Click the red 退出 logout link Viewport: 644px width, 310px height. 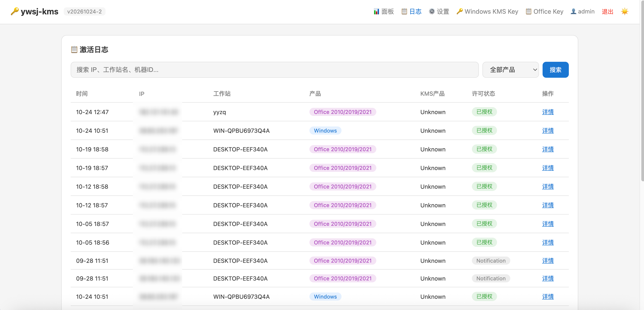click(607, 11)
